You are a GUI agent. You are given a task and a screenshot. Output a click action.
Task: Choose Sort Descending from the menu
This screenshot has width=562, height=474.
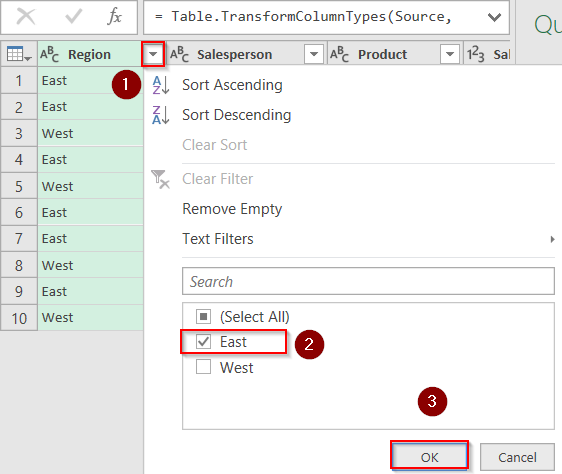237,115
